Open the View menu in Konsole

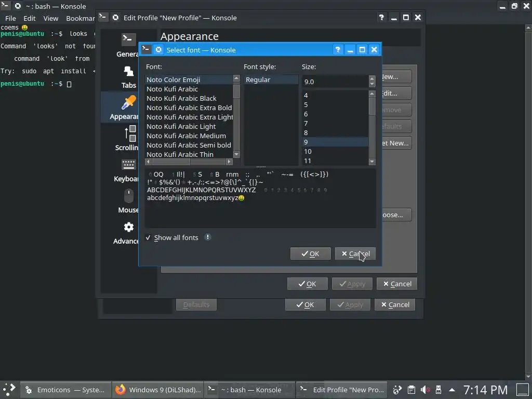click(x=50, y=18)
